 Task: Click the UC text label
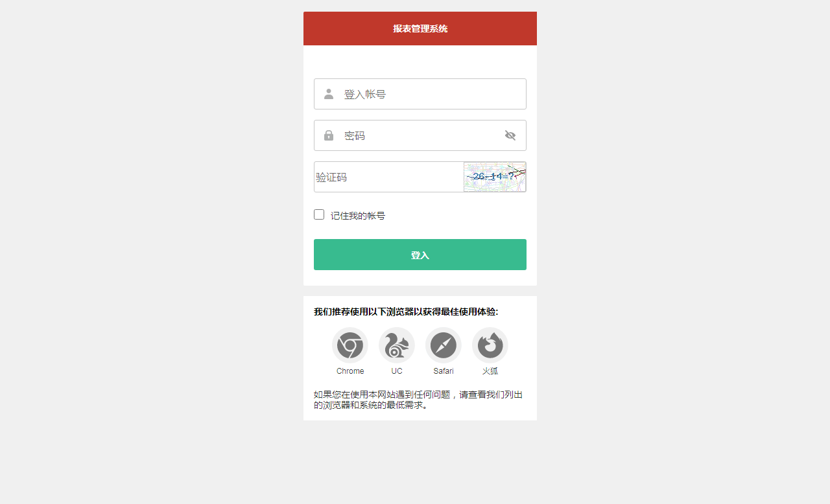click(397, 371)
